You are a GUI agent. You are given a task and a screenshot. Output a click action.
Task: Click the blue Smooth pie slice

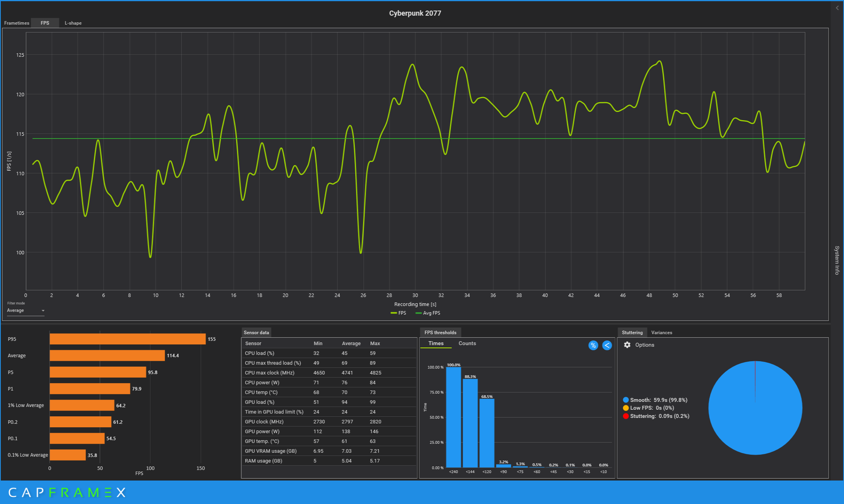(x=755, y=408)
